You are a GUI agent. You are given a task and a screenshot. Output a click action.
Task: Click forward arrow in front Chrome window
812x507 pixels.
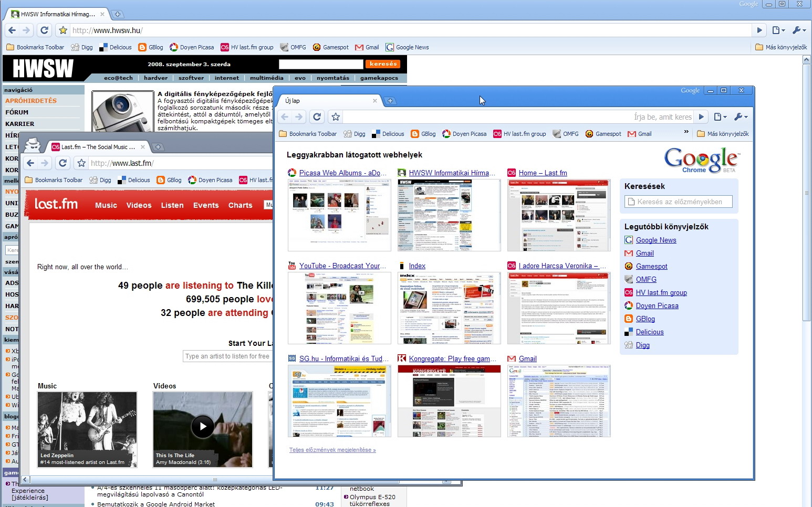coord(298,117)
